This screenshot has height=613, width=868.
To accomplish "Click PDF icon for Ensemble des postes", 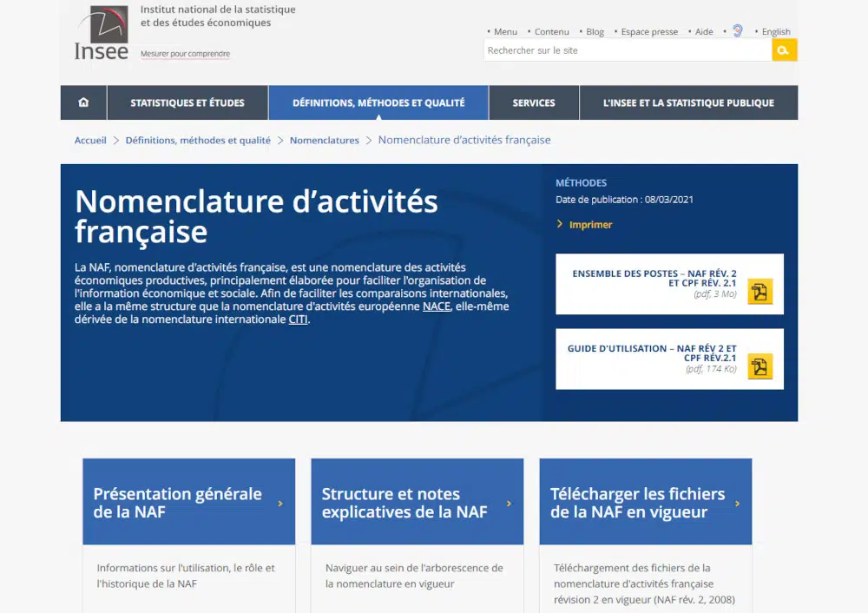I will pos(759,292).
